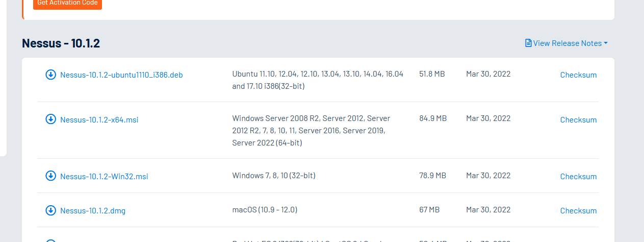644x242 pixels.
Task: Download Nessus-10.1.2-ubuntu1110_i386.deb file link
Action: 121,75
